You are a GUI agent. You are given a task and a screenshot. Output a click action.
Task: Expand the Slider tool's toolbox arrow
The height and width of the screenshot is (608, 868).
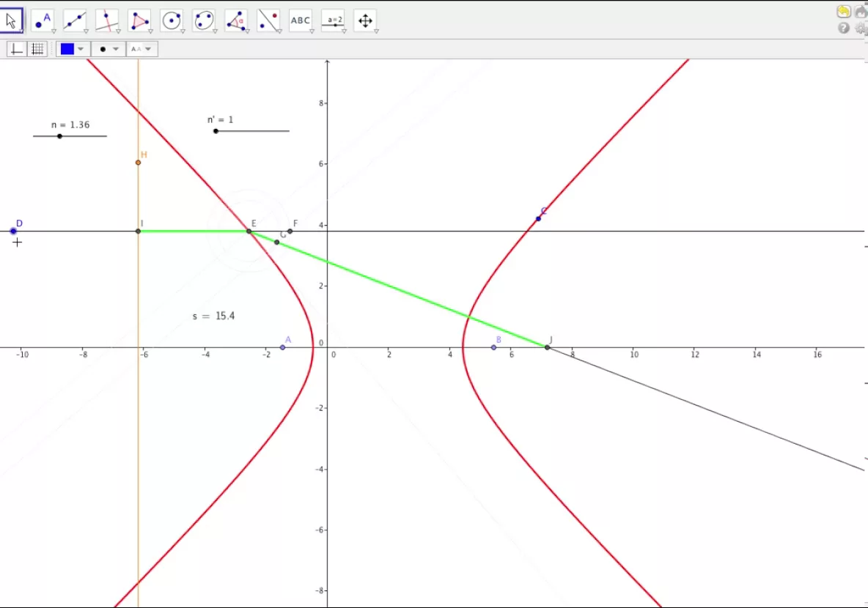click(345, 31)
